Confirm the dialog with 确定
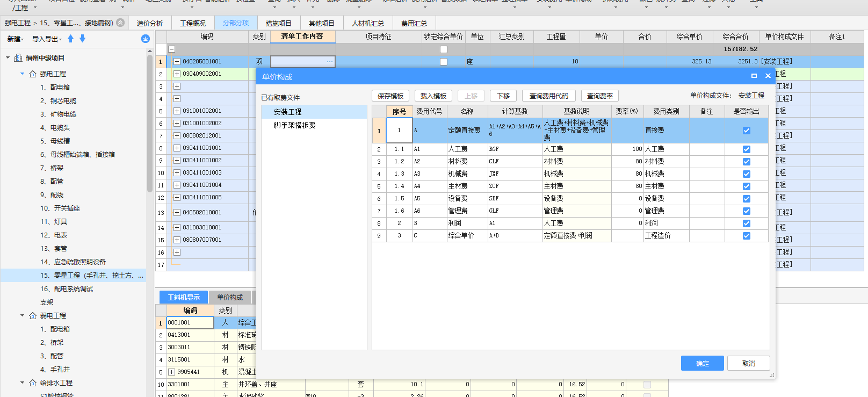868x397 pixels. point(703,363)
